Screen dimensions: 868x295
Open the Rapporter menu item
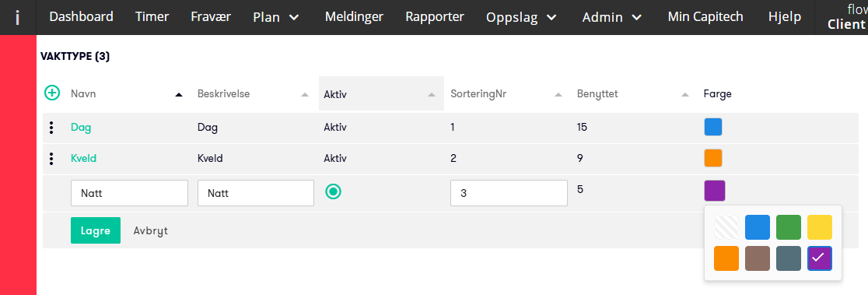(x=435, y=16)
